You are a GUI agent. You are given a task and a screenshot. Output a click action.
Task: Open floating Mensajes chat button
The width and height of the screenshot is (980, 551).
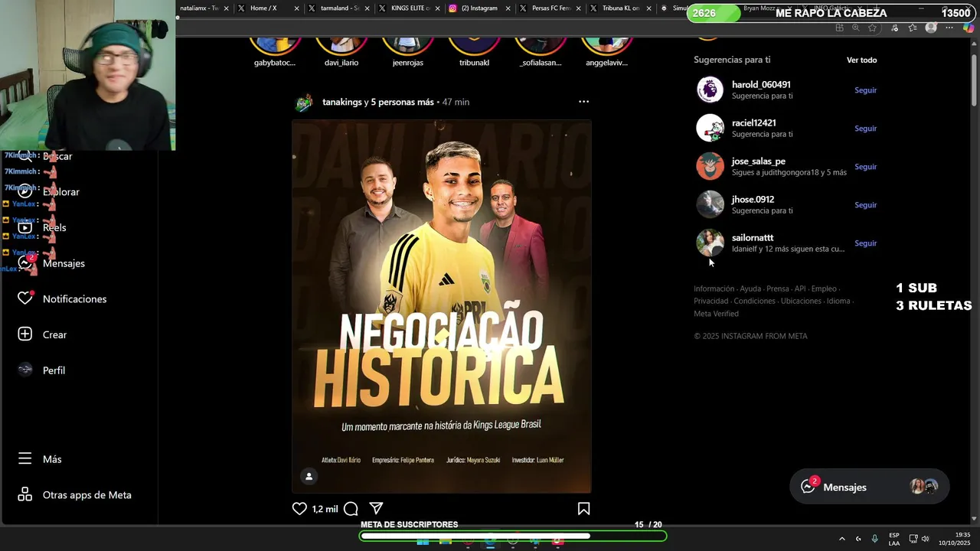869,487
